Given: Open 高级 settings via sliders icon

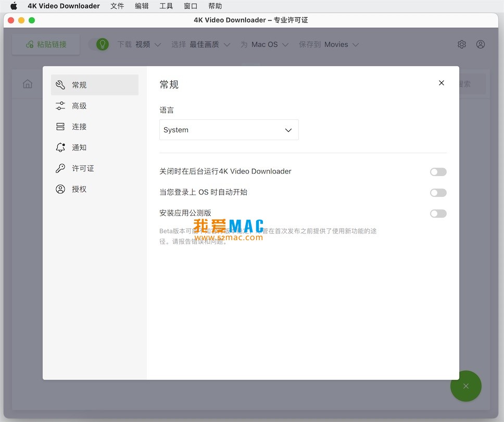Looking at the screenshot, I should pos(60,106).
